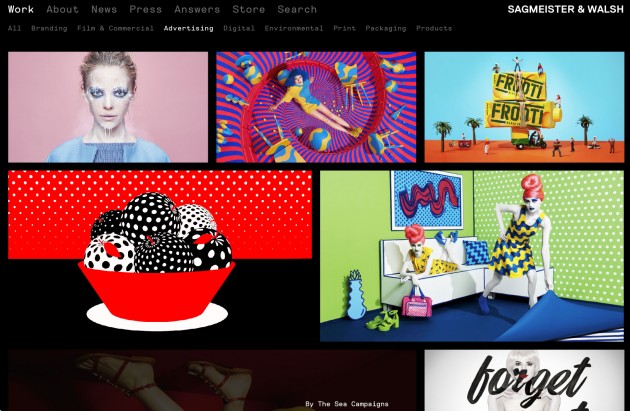Select the Advertising filter
This screenshot has height=411, width=630.
point(188,28)
